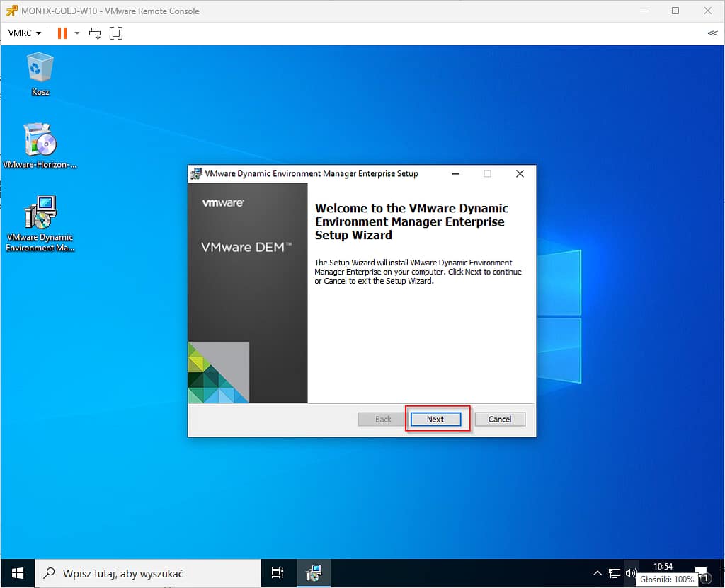Show hidden system tray icons
The width and height of the screenshot is (725, 588).
[597, 573]
